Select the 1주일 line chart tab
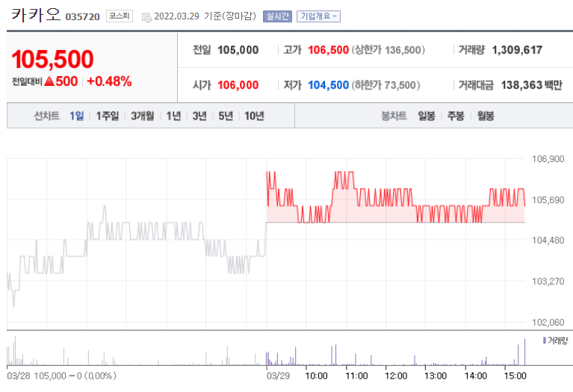 [x=108, y=116]
